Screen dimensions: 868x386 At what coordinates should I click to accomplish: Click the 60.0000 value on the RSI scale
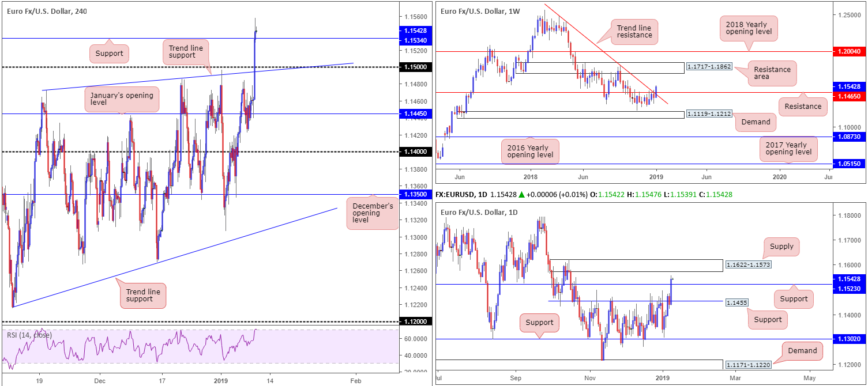point(414,339)
